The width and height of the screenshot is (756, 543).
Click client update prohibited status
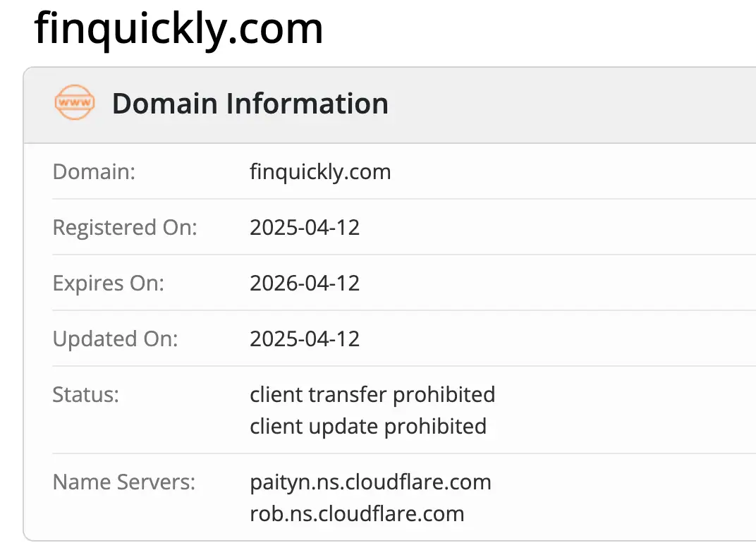point(368,427)
